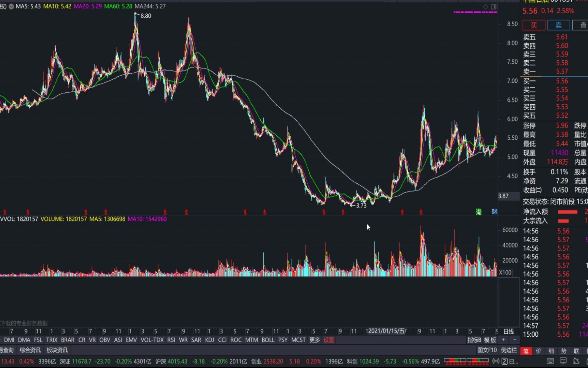Click the 2021/01/15 date label on timeline
Image resolution: width=588 pixels, height=368 pixels.
pyautogui.click(x=387, y=331)
